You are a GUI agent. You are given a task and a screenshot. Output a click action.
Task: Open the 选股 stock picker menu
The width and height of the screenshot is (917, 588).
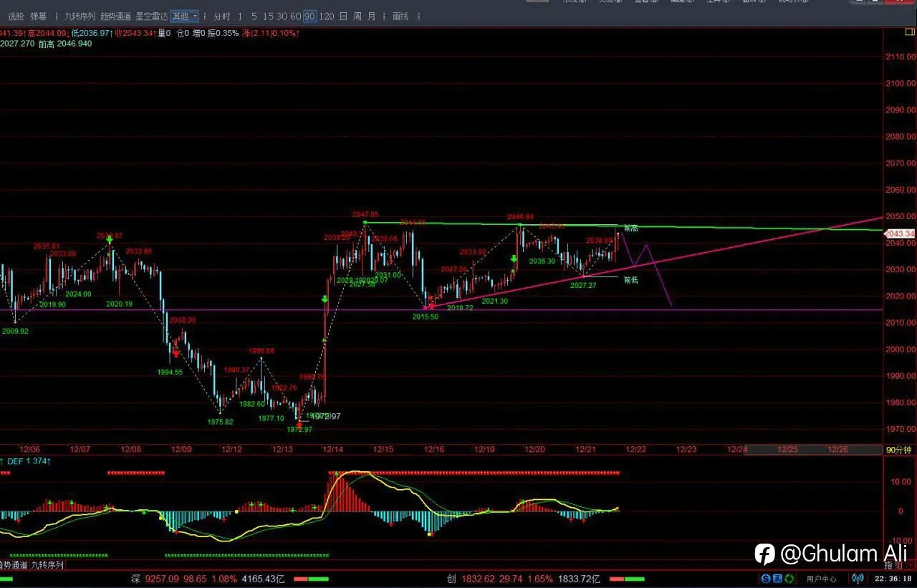16,16
